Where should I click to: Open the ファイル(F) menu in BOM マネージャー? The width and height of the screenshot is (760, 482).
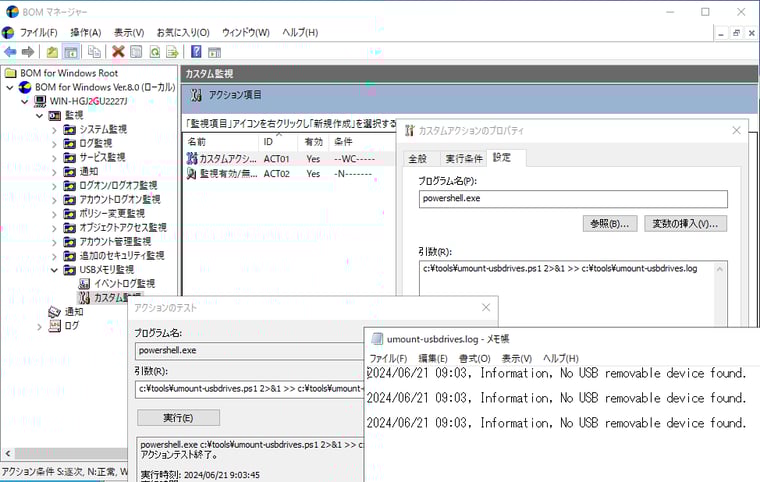[x=38, y=32]
